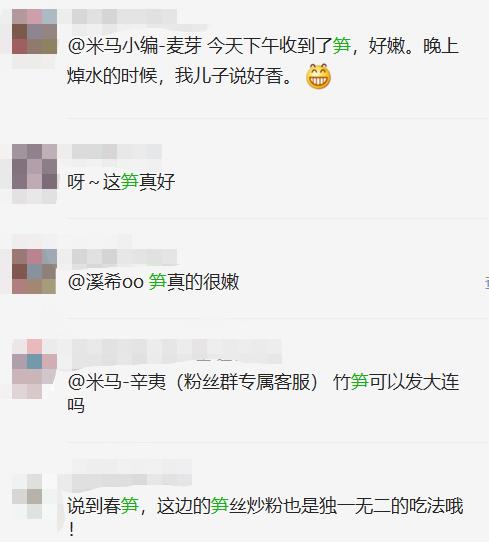Image resolution: width=489 pixels, height=542 pixels.
Task: Click the @溪希oo mention
Action: [105, 282]
